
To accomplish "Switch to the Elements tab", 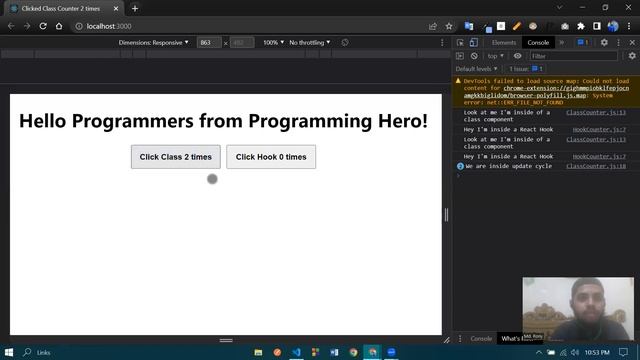I will [504, 42].
